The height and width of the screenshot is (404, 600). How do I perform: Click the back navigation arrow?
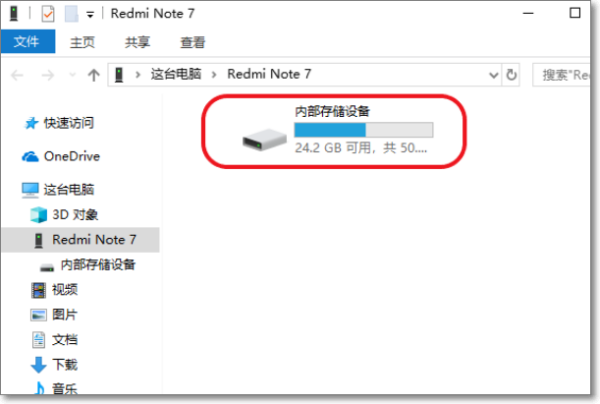[x=17, y=75]
